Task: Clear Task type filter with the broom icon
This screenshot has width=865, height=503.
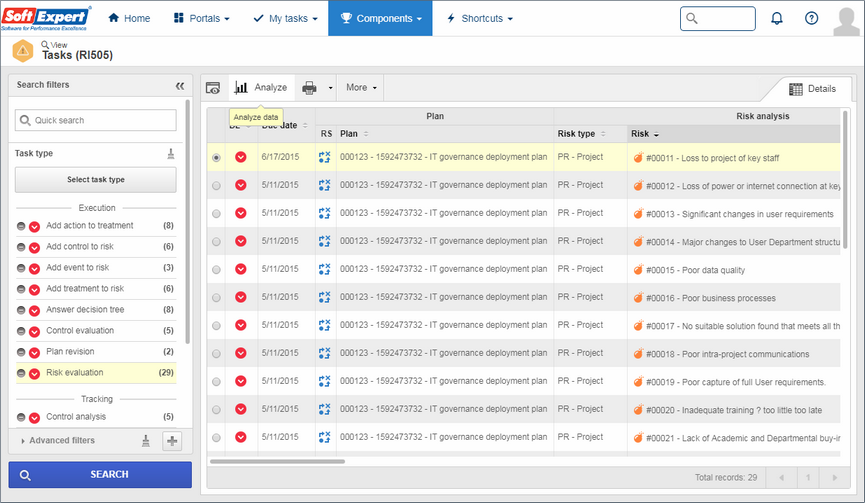Action: click(171, 154)
